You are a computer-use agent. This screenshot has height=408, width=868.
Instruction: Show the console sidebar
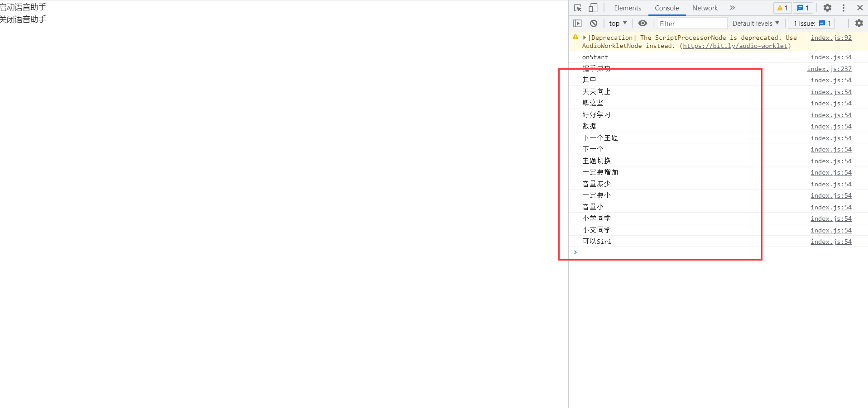pos(577,23)
